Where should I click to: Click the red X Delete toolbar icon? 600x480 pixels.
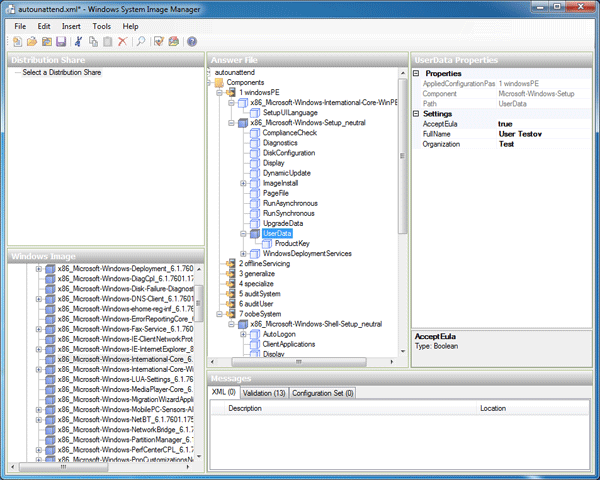click(x=122, y=42)
